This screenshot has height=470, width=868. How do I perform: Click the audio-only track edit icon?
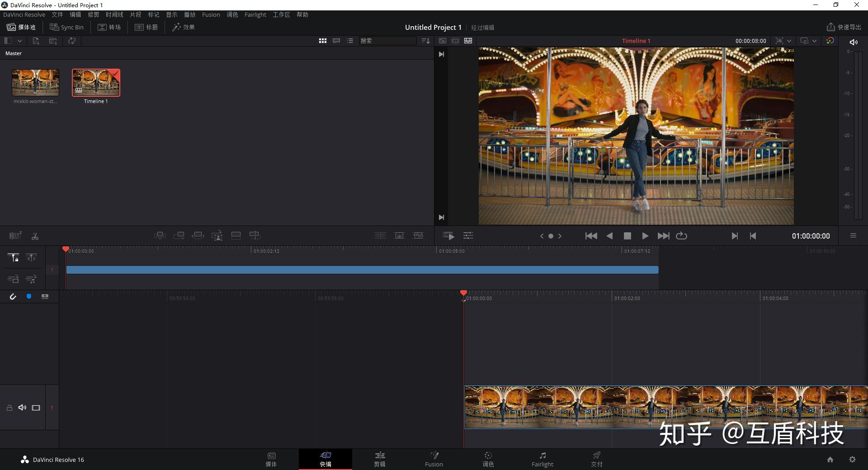[x=31, y=279]
